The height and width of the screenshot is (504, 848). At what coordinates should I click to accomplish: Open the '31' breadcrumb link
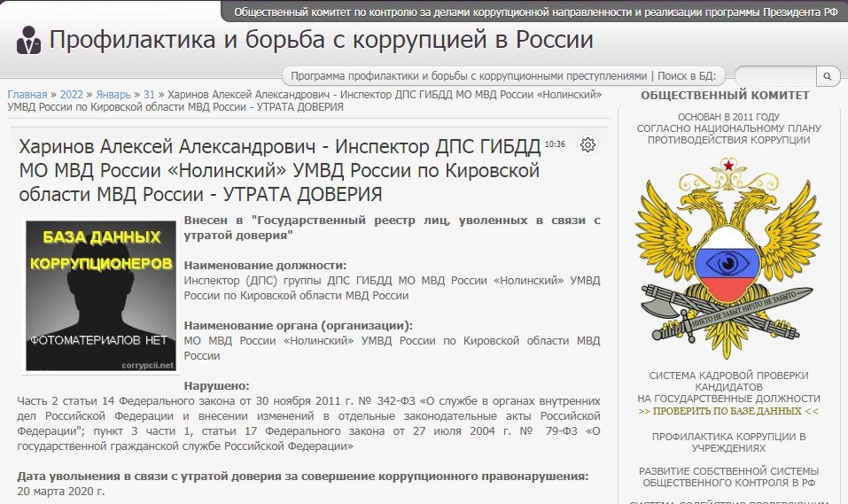tap(149, 95)
